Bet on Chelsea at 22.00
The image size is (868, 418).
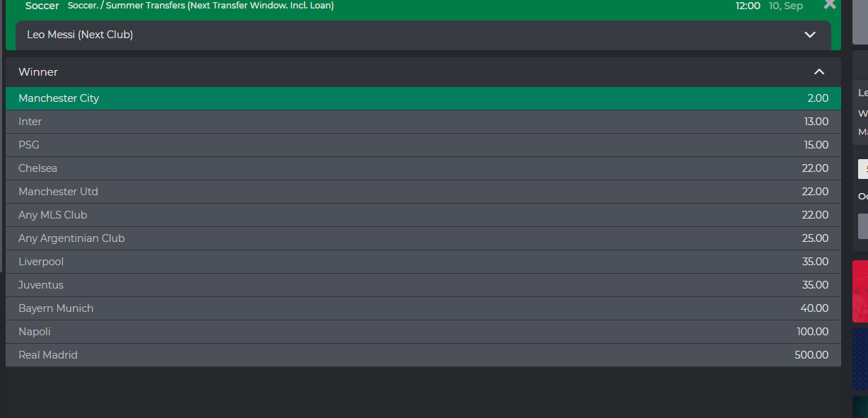click(423, 168)
